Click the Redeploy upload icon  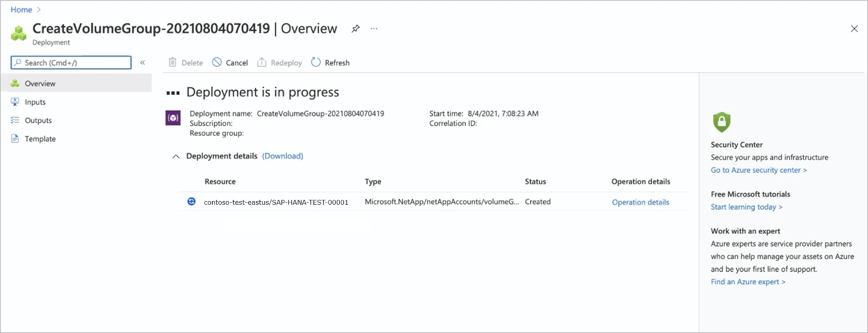click(x=262, y=63)
